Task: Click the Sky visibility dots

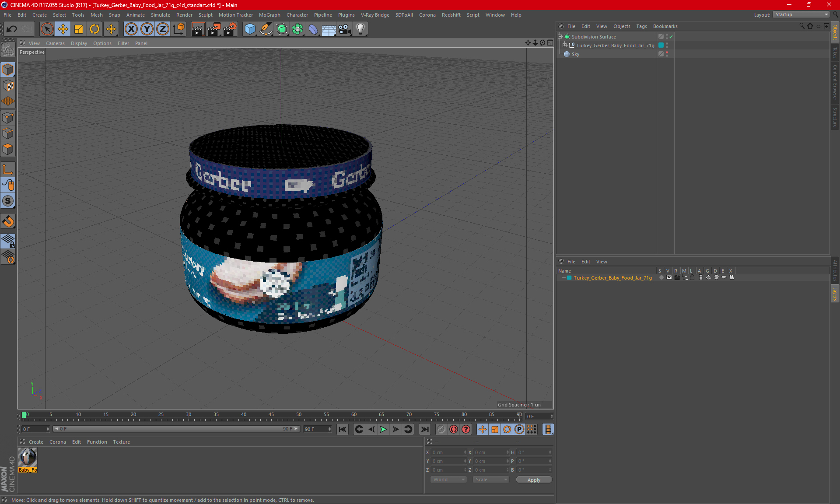Action: [x=667, y=54]
